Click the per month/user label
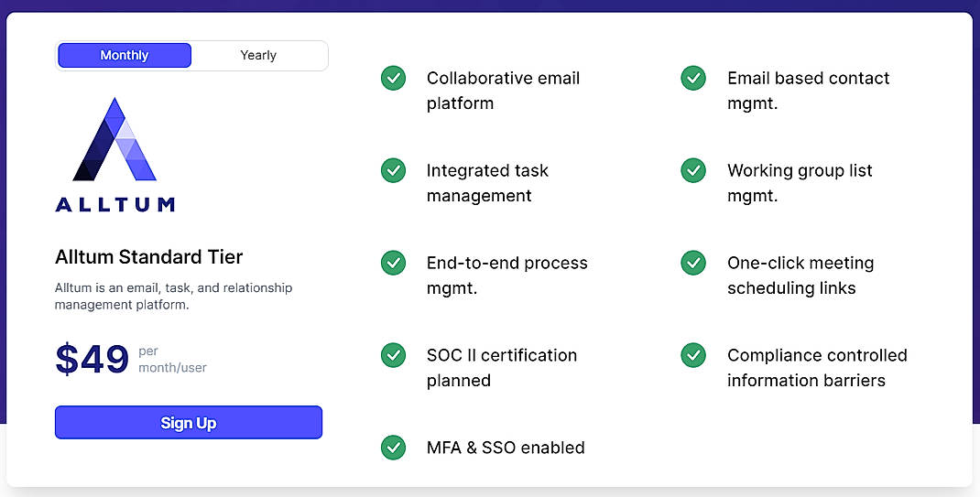This screenshot has width=980, height=497. pyautogui.click(x=172, y=360)
